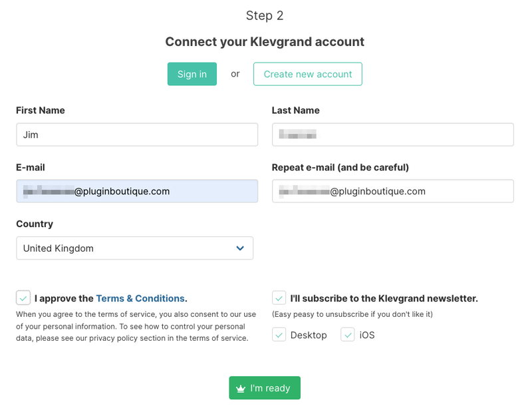The image size is (532, 410).
Task: Toggle the Desktop newsletter checkbox
Action: (279, 334)
